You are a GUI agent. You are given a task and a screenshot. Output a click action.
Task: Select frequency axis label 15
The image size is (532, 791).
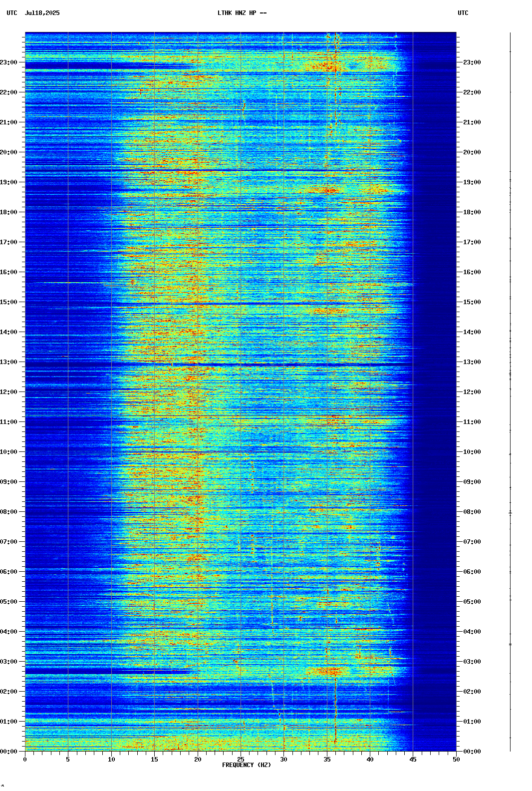[154, 760]
